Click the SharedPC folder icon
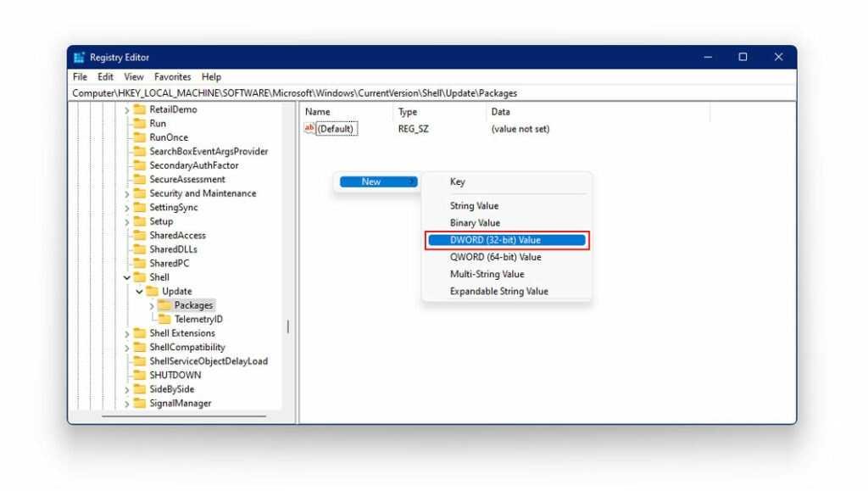 pyautogui.click(x=140, y=264)
